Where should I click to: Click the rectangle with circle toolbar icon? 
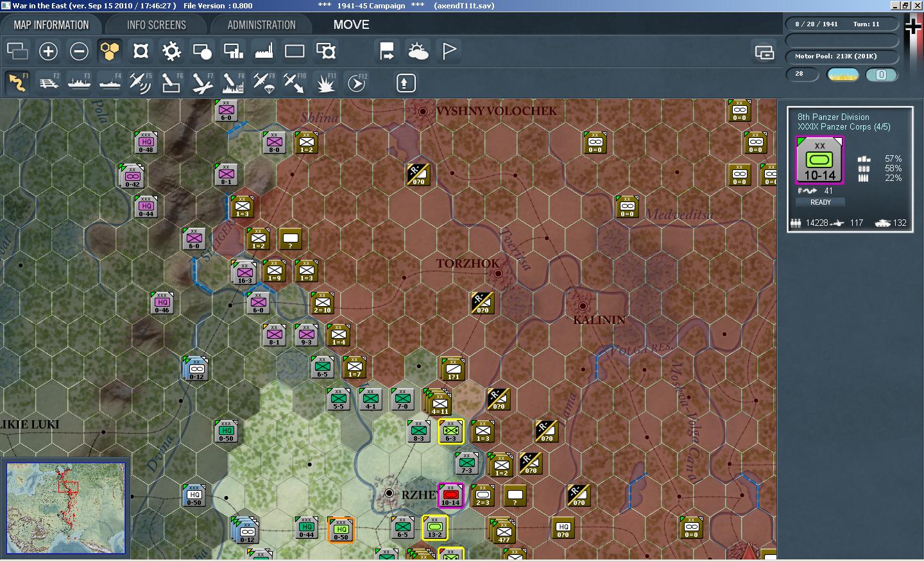click(202, 51)
